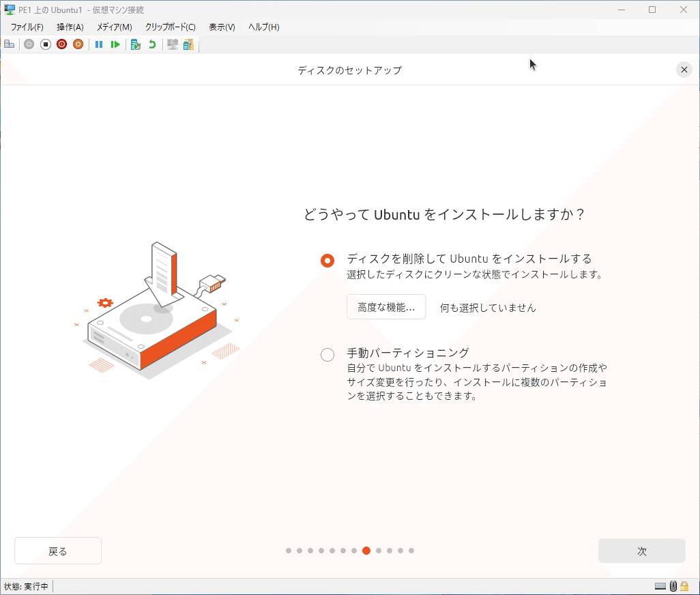
Task: Revert the VM with the green undo arrow
Action: click(x=152, y=44)
